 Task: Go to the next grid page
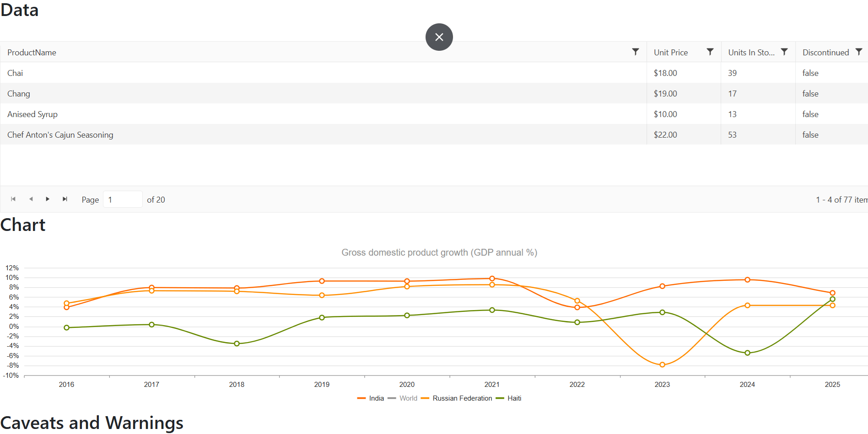(x=48, y=199)
